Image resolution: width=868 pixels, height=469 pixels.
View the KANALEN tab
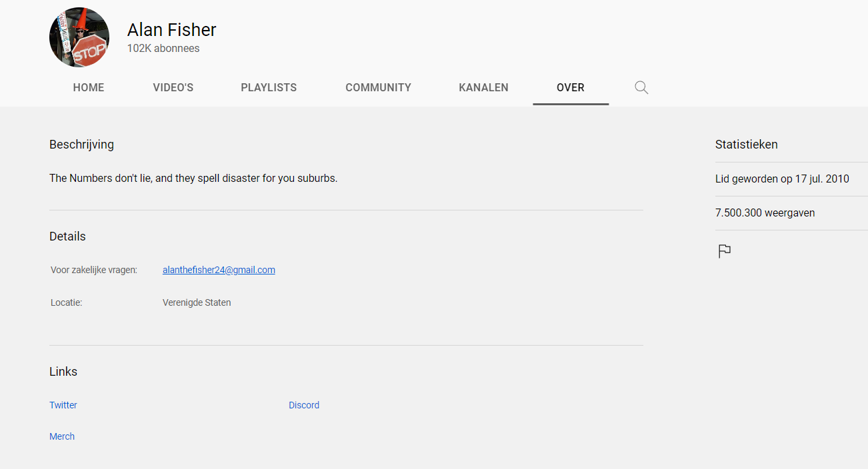click(x=484, y=87)
